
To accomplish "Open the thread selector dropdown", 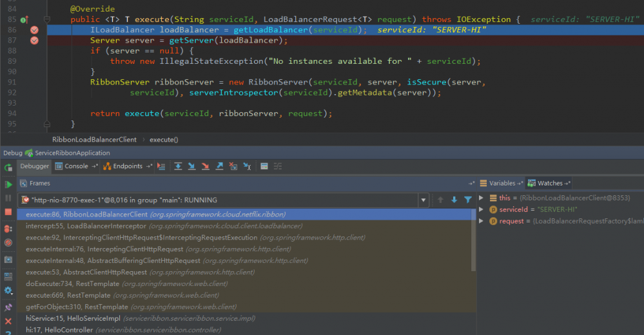I will click(424, 200).
